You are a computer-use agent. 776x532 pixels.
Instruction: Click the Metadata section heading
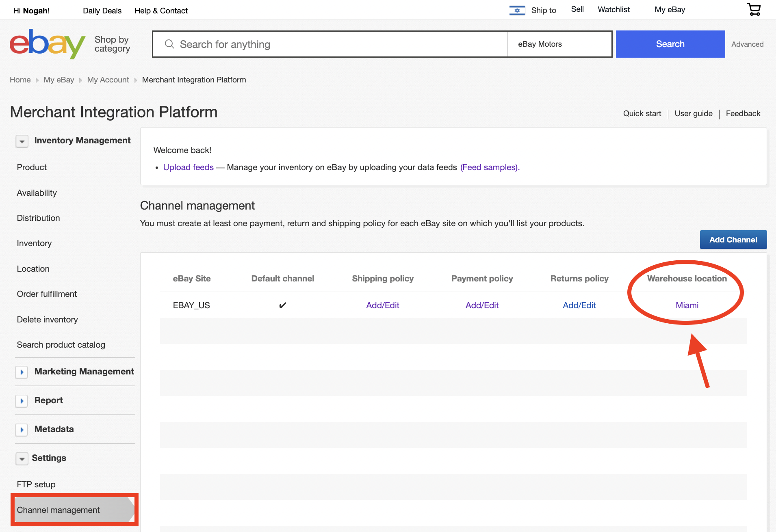pos(54,429)
